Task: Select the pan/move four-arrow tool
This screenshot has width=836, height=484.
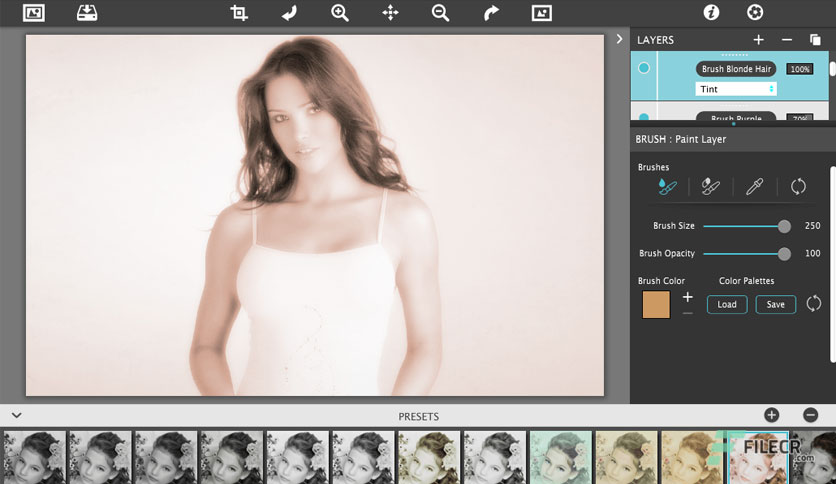Action: click(x=390, y=13)
